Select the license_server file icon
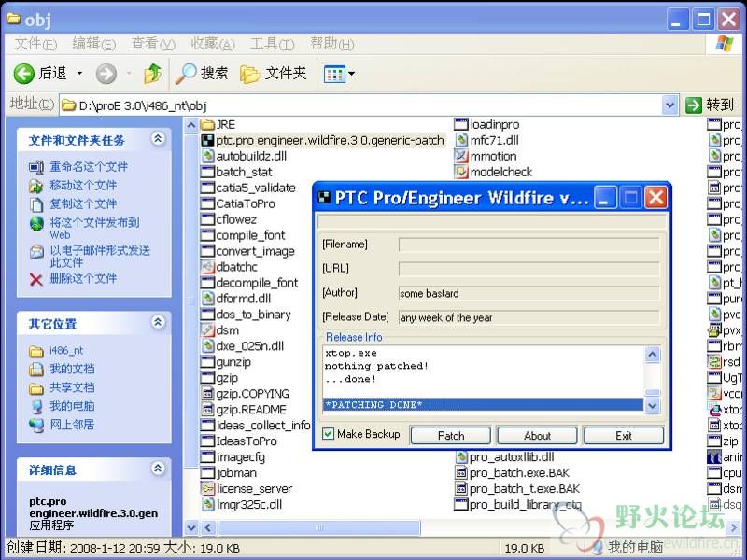 click(x=207, y=488)
